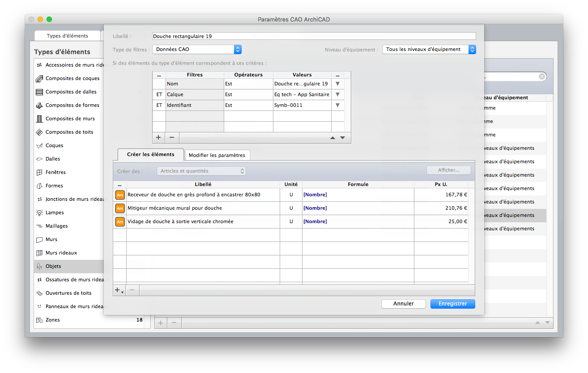Select Lampes icon in element list

39,212
